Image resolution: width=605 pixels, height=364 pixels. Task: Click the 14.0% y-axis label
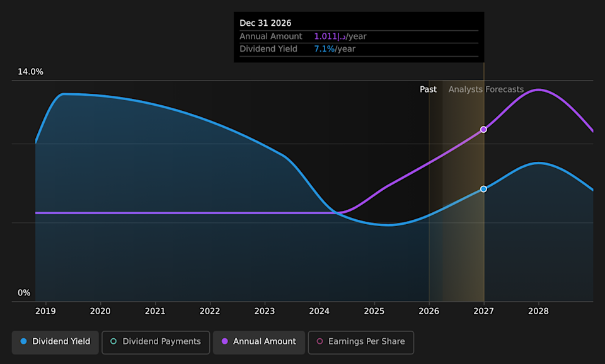click(30, 72)
